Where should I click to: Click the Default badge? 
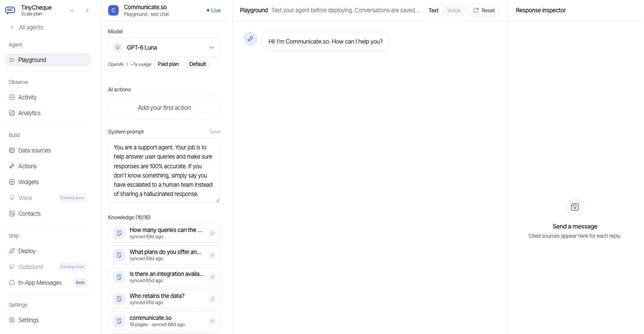(197, 64)
